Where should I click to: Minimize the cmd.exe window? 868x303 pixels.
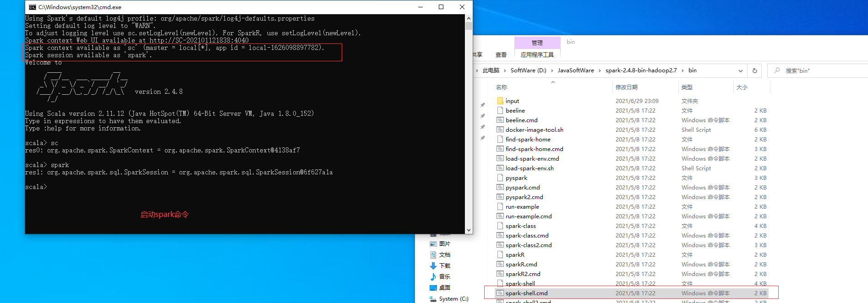point(420,7)
